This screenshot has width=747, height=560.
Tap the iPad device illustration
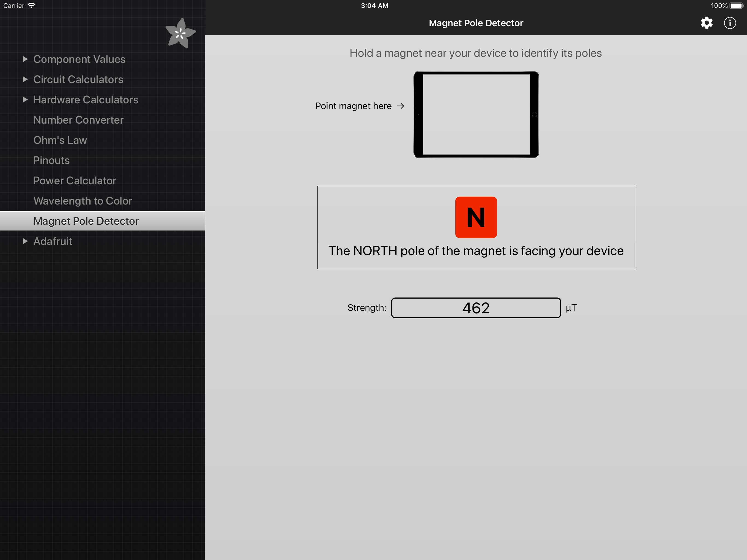[476, 115]
